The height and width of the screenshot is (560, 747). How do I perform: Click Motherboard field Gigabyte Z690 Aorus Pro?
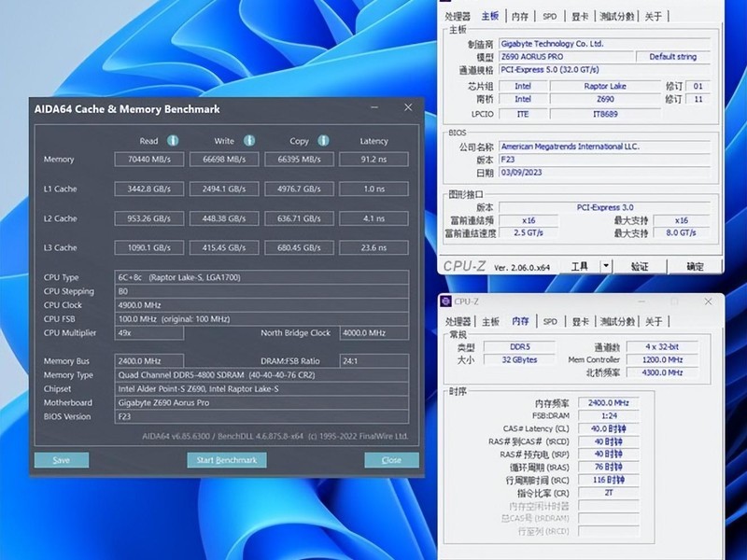tap(261, 402)
